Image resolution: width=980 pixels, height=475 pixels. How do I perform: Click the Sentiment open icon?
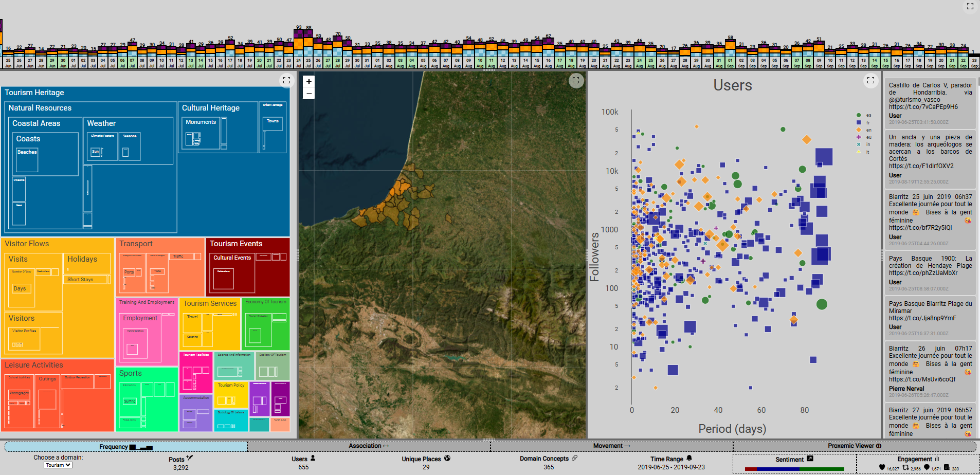point(810,459)
